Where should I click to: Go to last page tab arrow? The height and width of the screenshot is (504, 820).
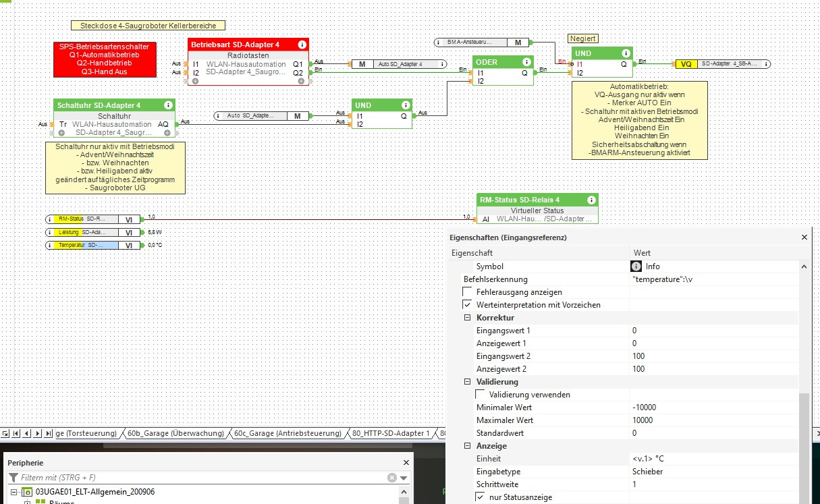(x=49, y=433)
